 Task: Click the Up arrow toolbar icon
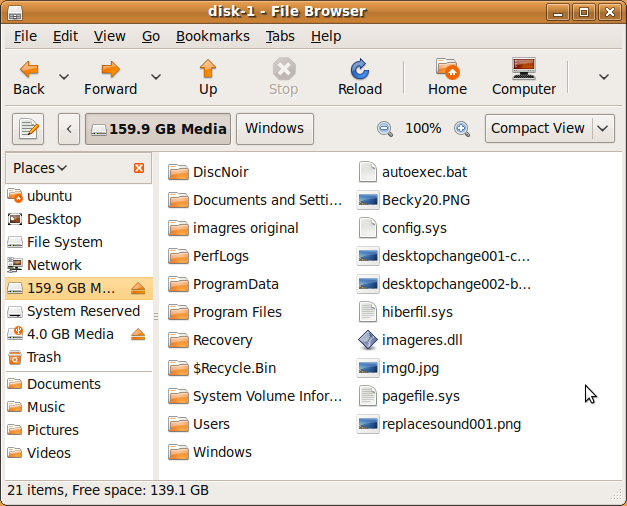coord(208,69)
